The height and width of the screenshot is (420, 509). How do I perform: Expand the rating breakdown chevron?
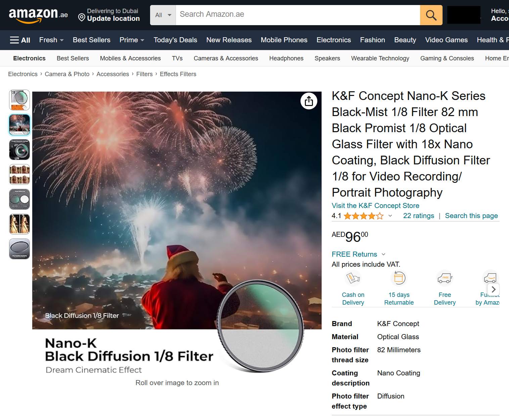click(x=390, y=216)
